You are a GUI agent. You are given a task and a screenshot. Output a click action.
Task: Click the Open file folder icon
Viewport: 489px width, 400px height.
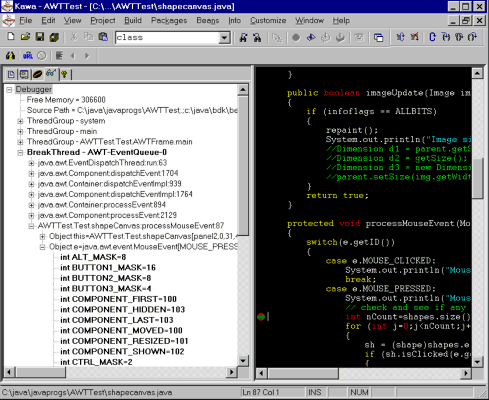tap(25, 37)
